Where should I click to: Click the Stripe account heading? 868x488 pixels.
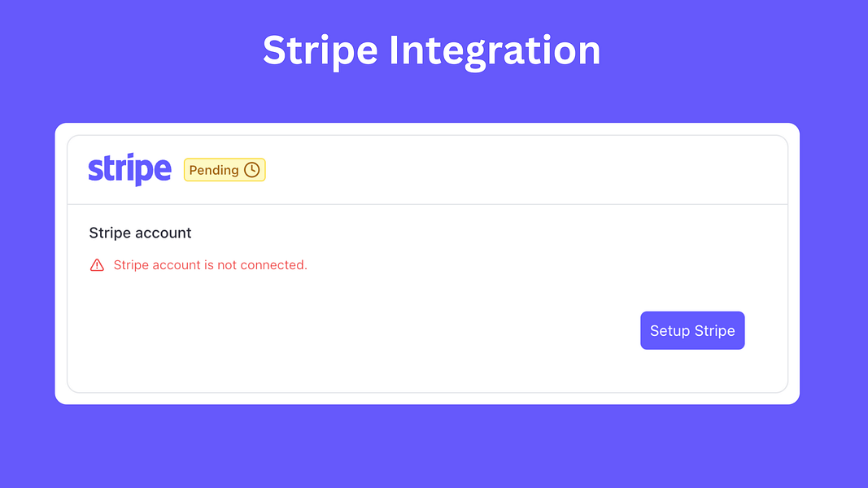click(140, 233)
